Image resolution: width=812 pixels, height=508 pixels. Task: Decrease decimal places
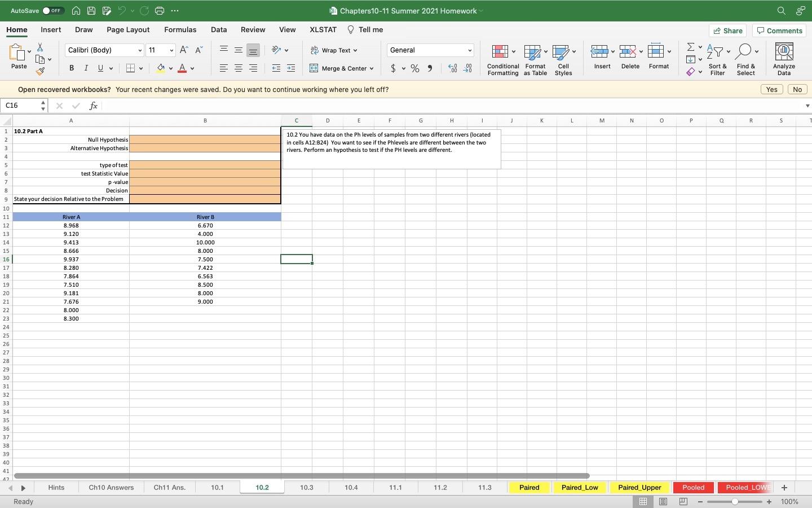[x=467, y=68]
